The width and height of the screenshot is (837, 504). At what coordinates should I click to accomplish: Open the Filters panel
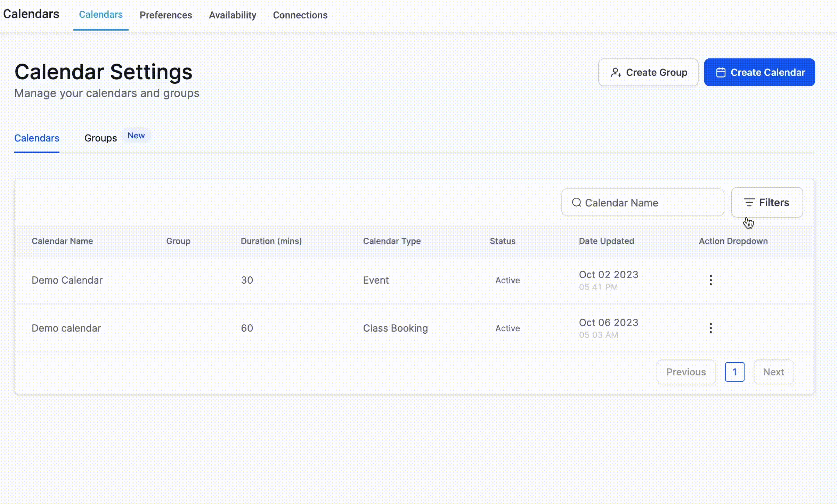(767, 203)
